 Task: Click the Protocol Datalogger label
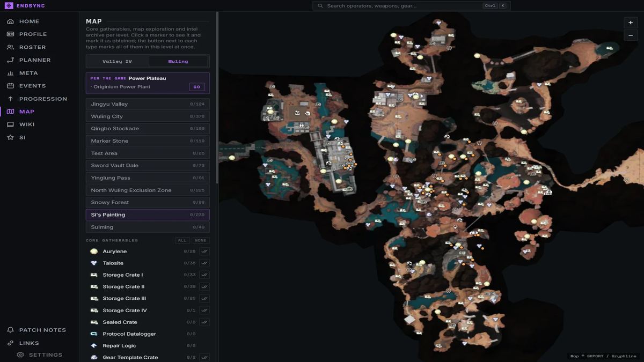tap(129, 334)
